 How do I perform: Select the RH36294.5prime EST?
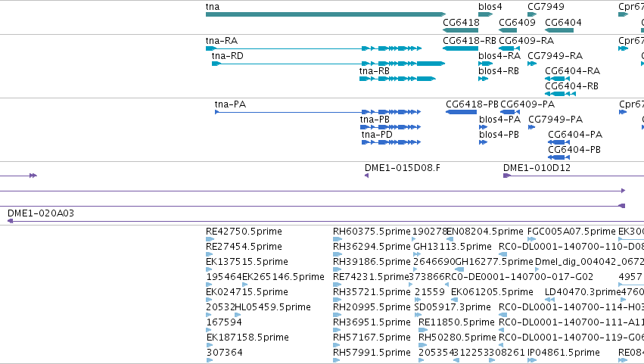pos(337,254)
